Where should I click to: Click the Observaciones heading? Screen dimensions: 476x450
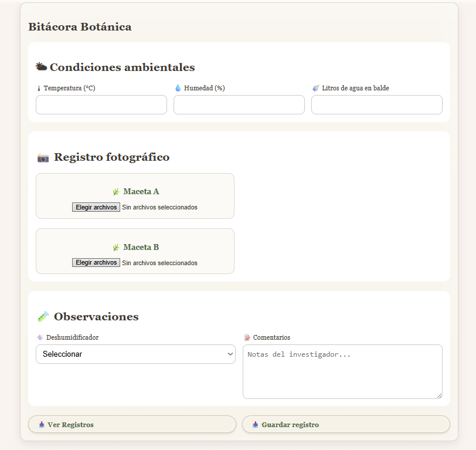tap(96, 317)
